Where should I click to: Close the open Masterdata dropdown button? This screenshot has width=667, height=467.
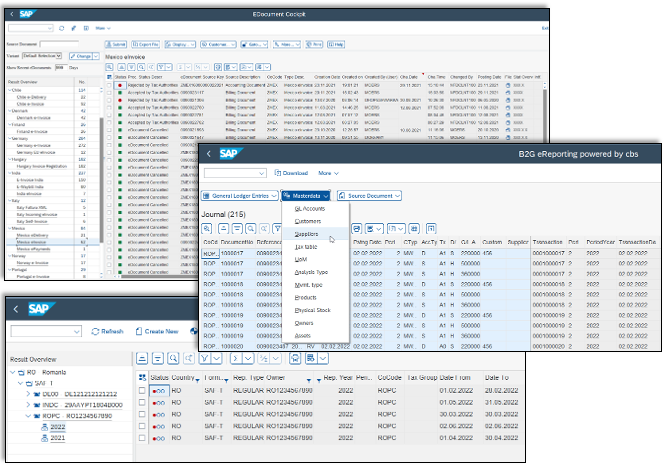[x=306, y=196]
